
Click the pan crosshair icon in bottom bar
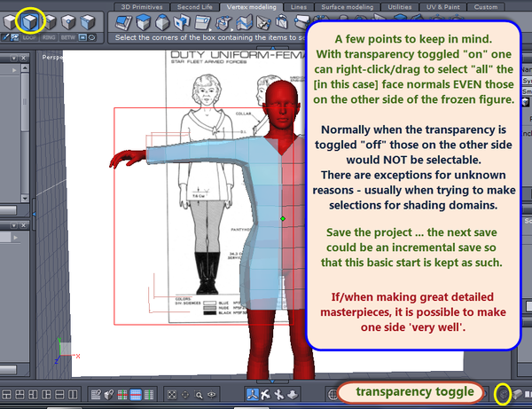[185, 395]
